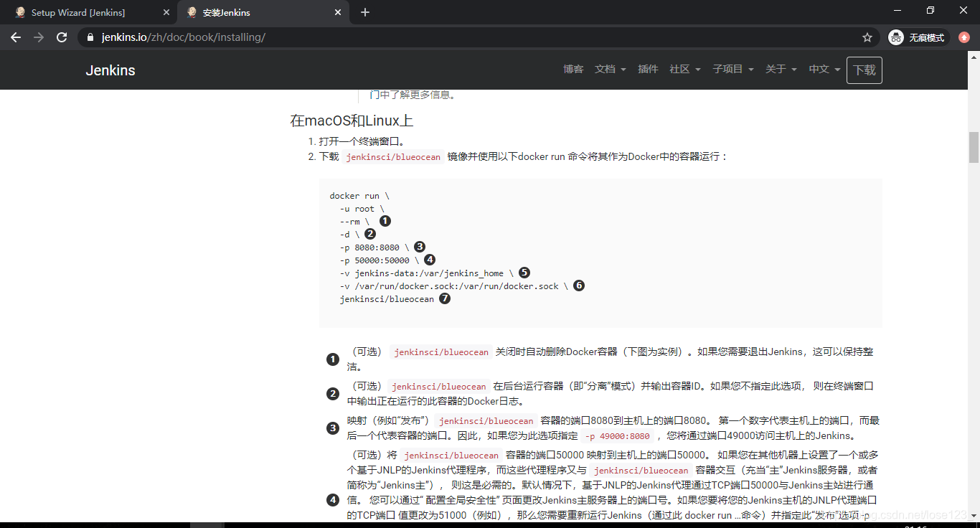
Task: Click the 下载 button
Action: tap(864, 70)
